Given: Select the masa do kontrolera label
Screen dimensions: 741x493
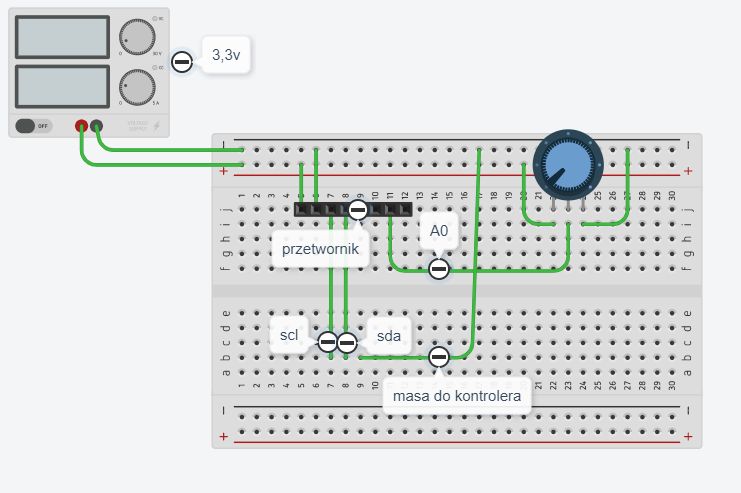Looking at the screenshot, I should click(x=457, y=396).
